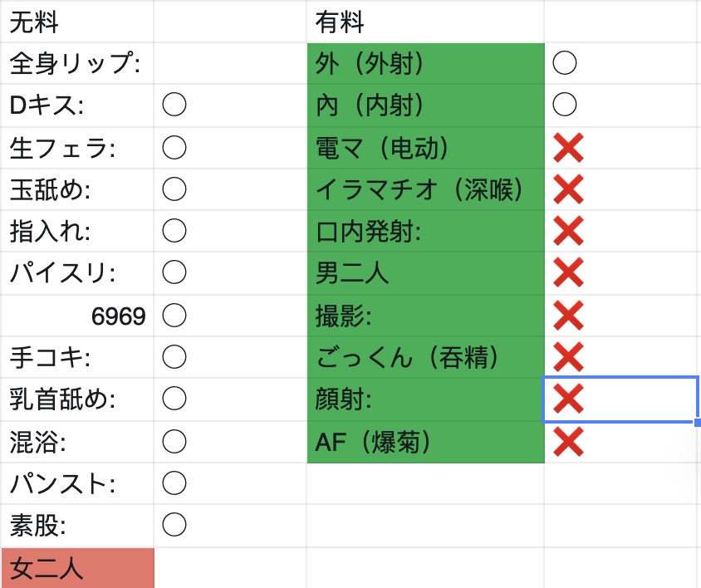The width and height of the screenshot is (701, 588).
Task: Click the red X in the 電マ row
Action: 568,148
